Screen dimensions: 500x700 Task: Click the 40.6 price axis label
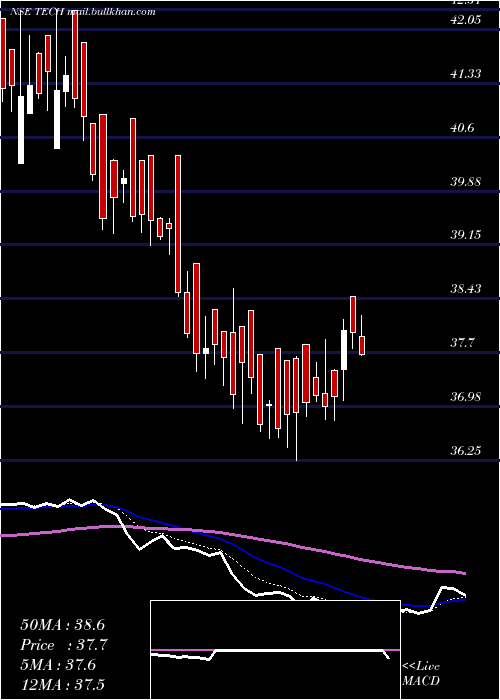(462, 128)
